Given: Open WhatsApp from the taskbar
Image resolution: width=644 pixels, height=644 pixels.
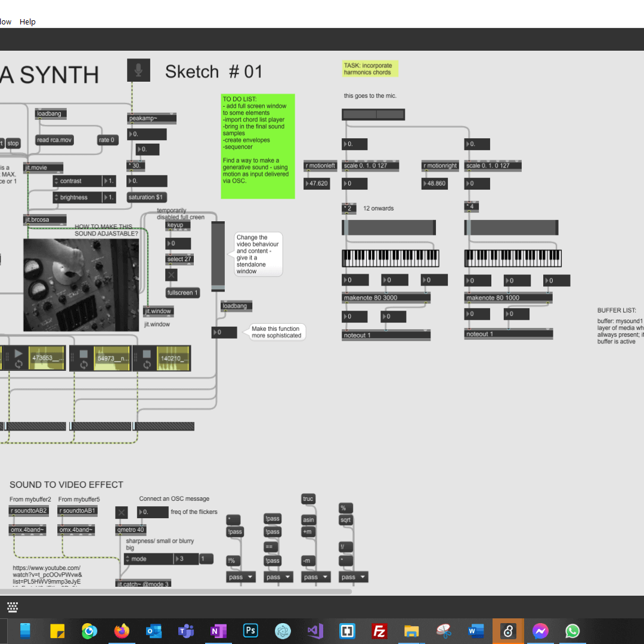Looking at the screenshot, I should [572, 630].
